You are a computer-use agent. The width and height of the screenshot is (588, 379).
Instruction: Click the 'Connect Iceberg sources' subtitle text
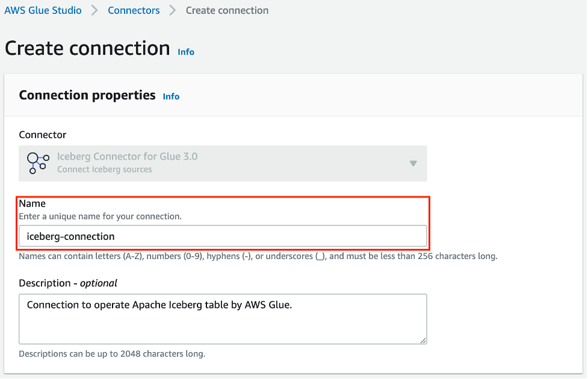point(104,169)
